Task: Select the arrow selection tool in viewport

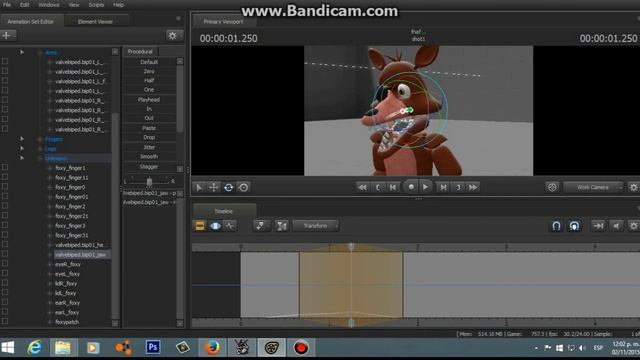Action: click(x=199, y=187)
